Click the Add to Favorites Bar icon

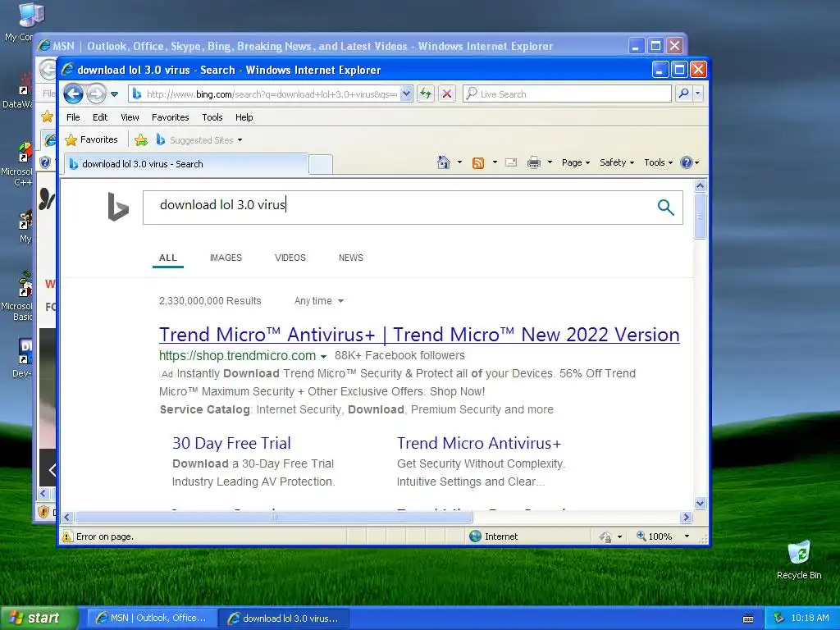pyautogui.click(x=141, y=140)
